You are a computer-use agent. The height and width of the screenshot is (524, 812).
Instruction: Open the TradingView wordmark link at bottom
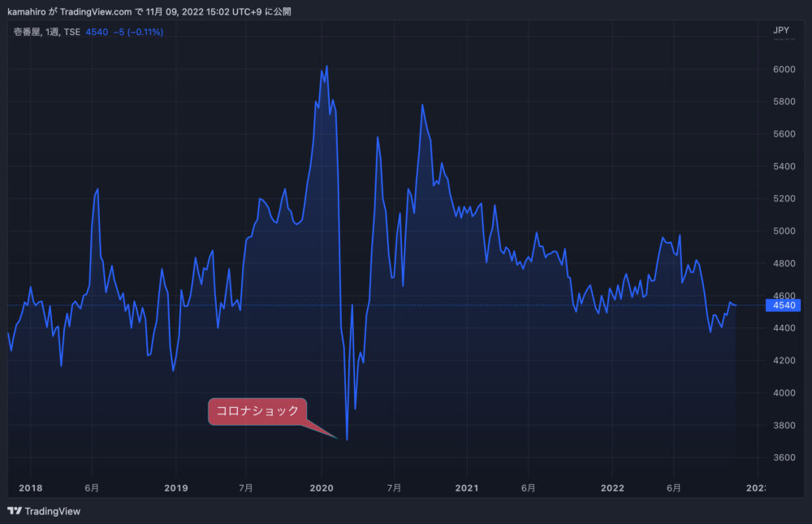(53, 511)
